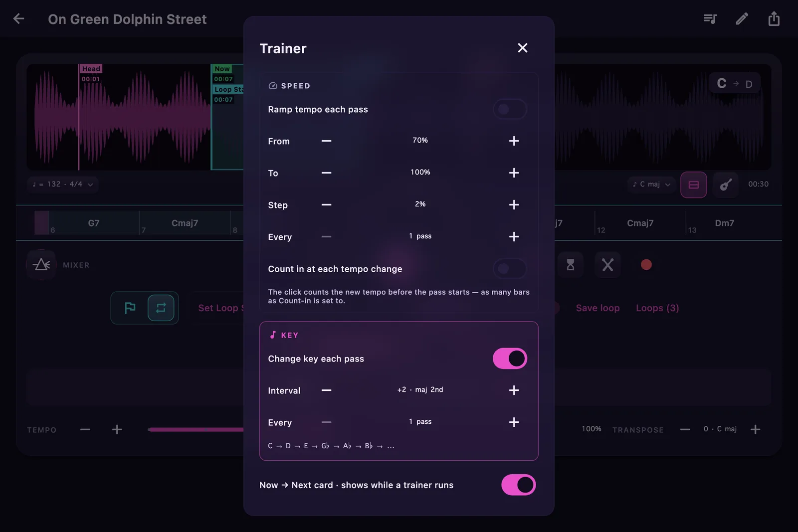Click the tempo minus button

pyautogui.click(x=85, y=429)
